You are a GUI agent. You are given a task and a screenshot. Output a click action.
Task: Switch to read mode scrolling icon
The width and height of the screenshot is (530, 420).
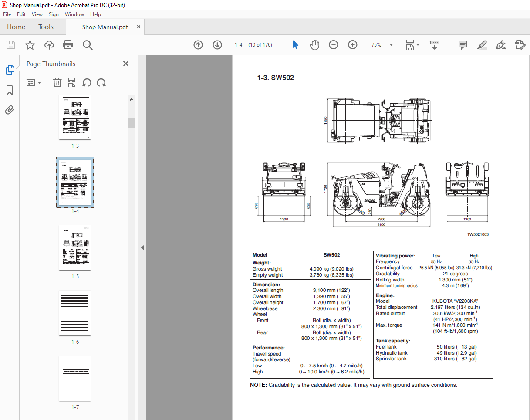pyautogui.click(x=435, y=45)
